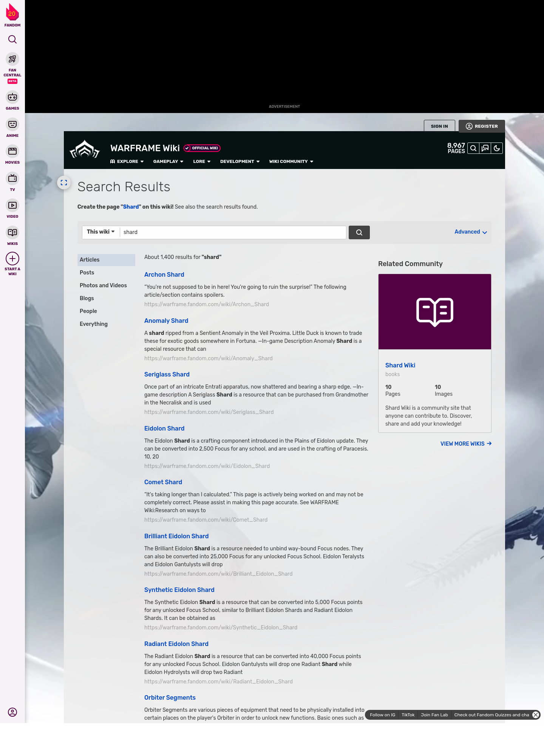Expand the Development menu
The height and width of the screenshot is (756, 544).
pyautogui.click(x=240, y=161)
